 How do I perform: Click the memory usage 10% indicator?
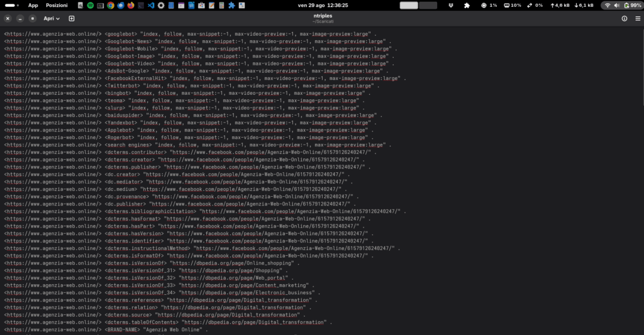pyautogui.click(x=512, y=5)
